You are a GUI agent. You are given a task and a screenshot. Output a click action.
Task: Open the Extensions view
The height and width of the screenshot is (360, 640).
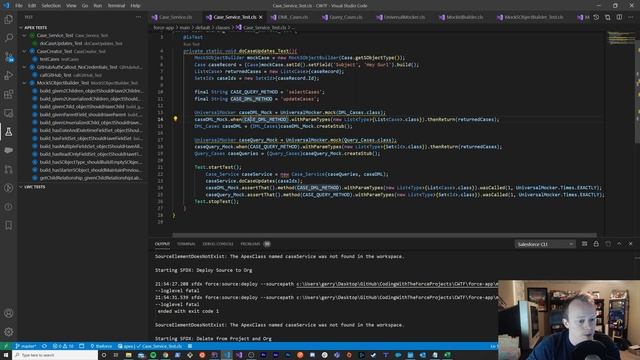click(x=9, y=94)
